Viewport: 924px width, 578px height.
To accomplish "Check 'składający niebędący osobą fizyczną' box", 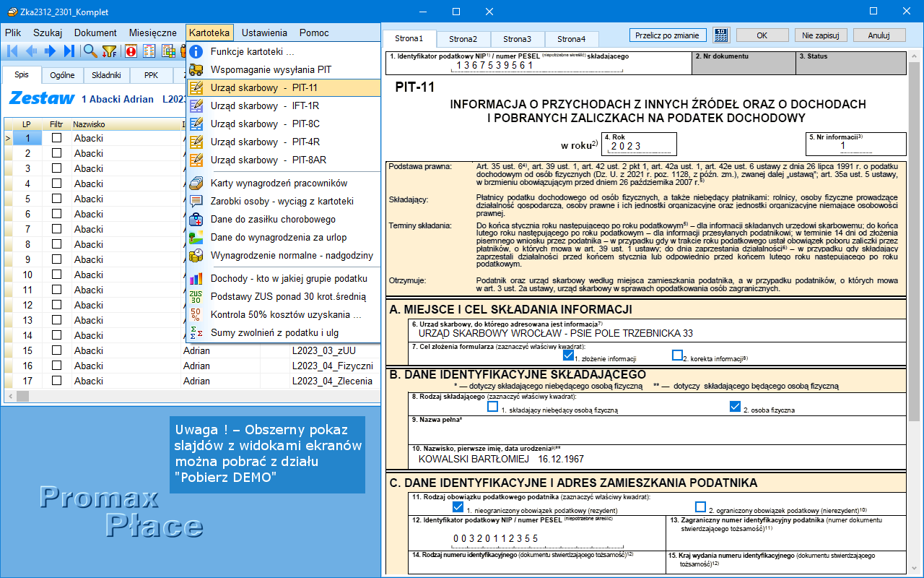I will coord(492,406).
